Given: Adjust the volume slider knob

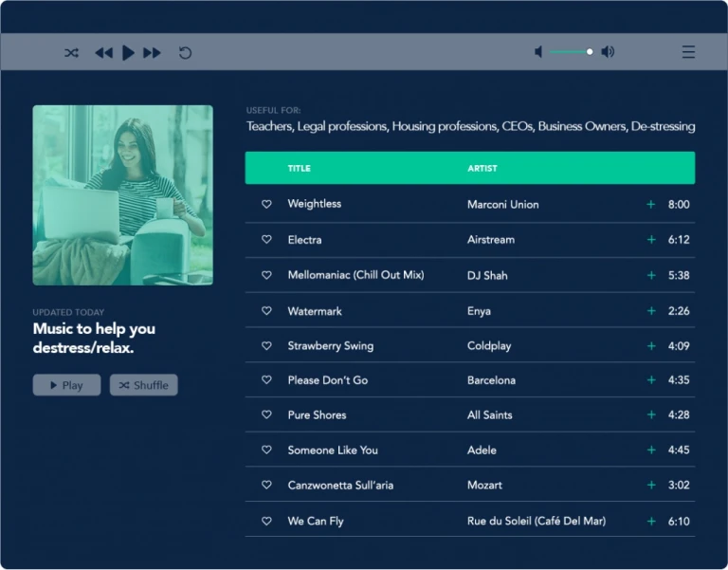Looking at the screenshot, I should click(590, 51).
